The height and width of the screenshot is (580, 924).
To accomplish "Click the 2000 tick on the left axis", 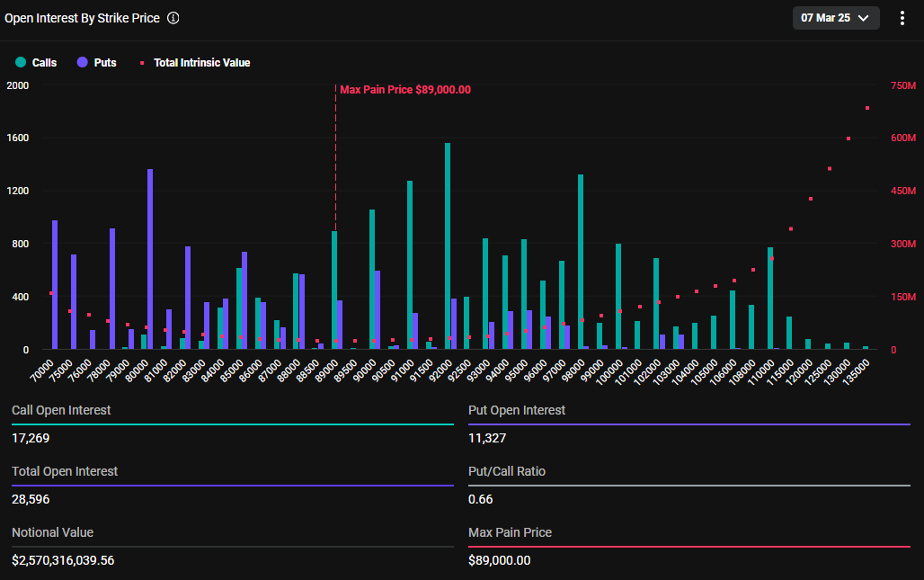I will (18, 85).
